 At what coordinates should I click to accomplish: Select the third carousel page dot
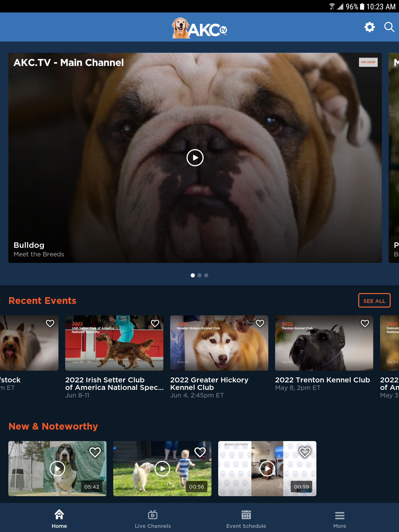click(206, 275)
